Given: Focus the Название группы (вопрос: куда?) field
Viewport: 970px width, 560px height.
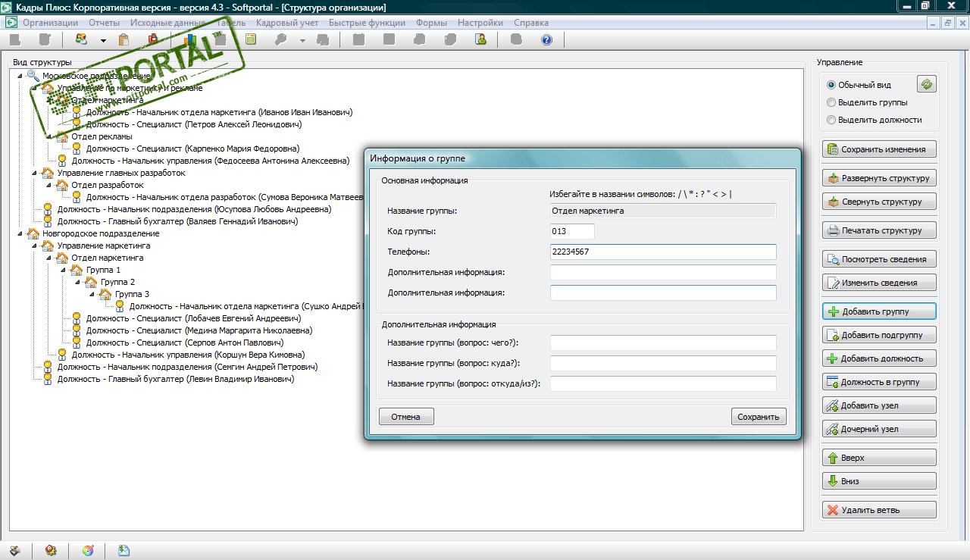Looking at the screenshot, I should tap(663, 363).
